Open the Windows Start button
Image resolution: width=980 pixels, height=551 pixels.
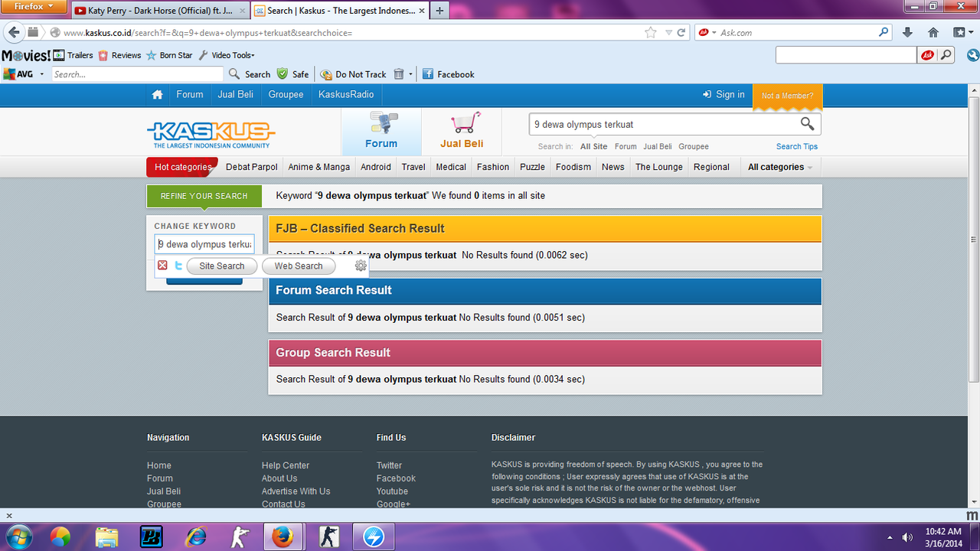(18, 536)
